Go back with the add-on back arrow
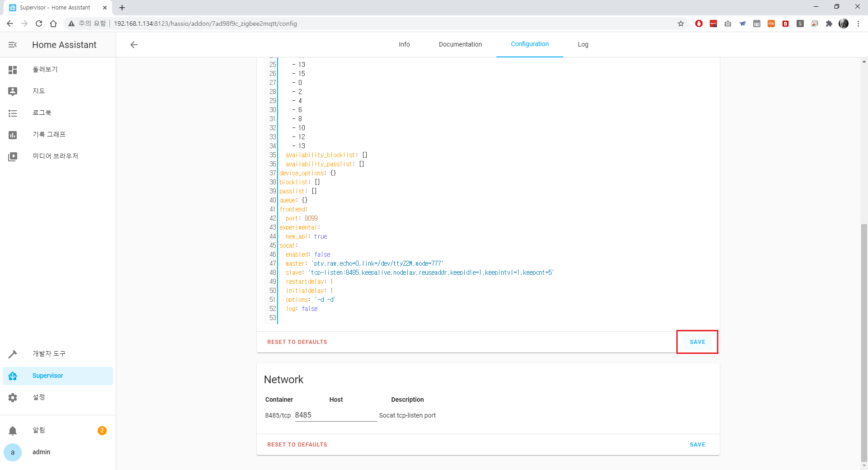Viewport: 868px width, 470px height. coord(134,45)
